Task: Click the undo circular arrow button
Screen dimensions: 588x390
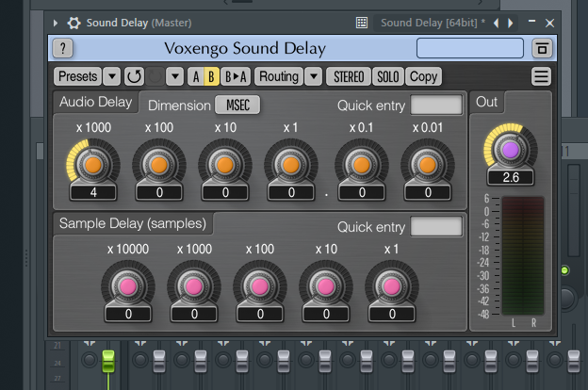Action: coord(134,76)
